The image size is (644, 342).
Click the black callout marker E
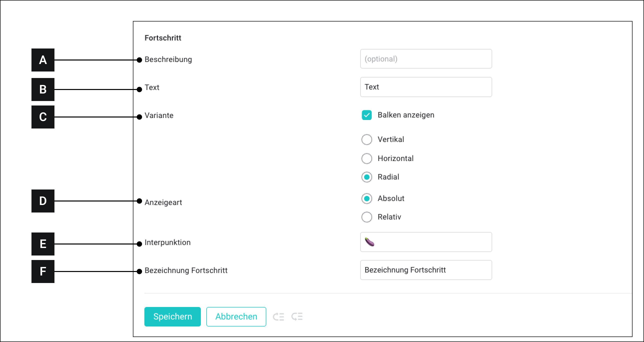click(43, 244)
